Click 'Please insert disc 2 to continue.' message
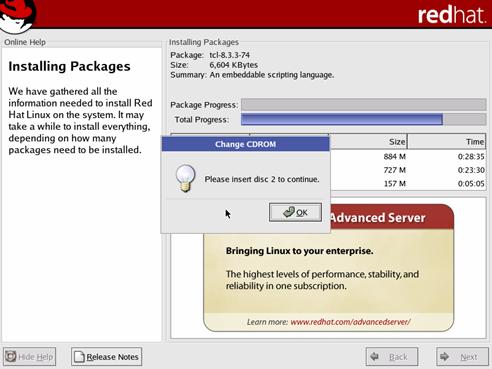The width and height of the screenshot is (492, 369). click(262, 179)
